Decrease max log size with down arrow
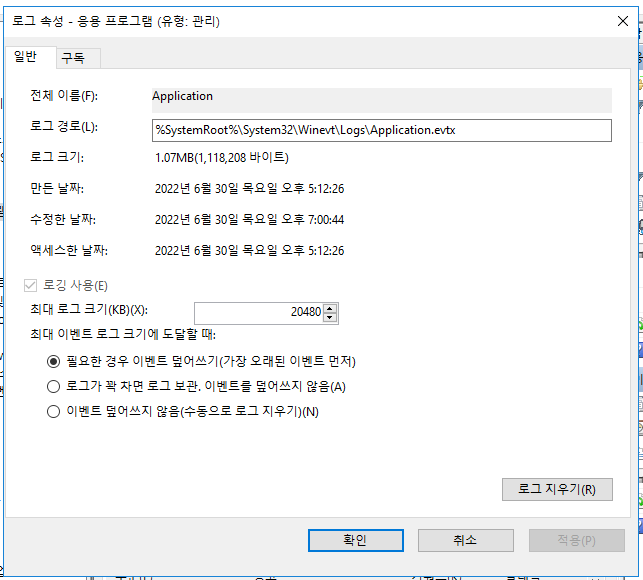Viewport: 643px width, 580px height. click(x=330, y=317)
